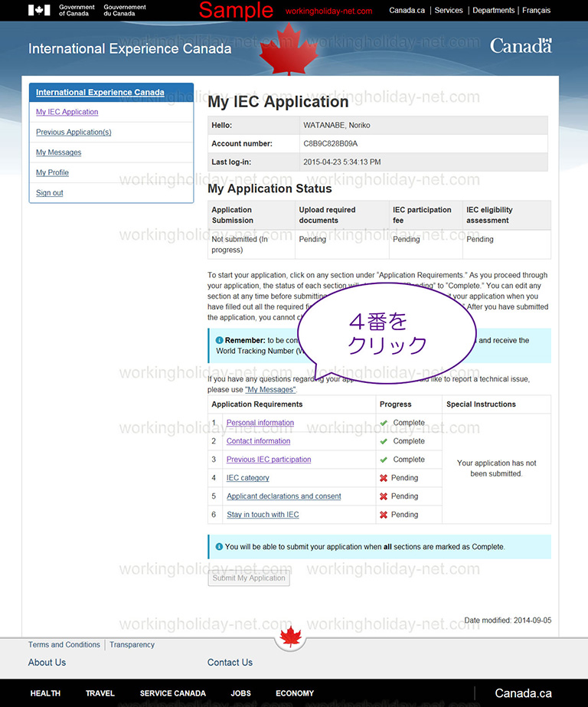The image size is (588, 707).
Task: Click International Experience Canada sidebar heading link
Action: 100,93
